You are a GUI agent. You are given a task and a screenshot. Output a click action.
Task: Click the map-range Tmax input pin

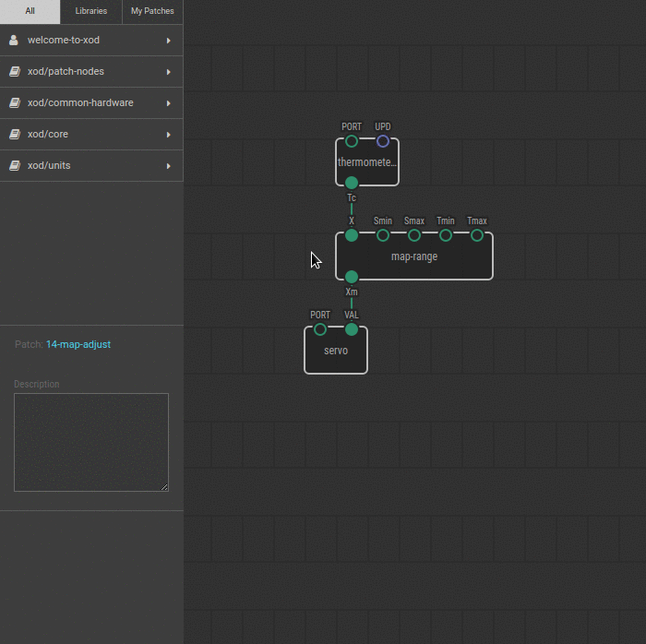[x=477, y=235]
